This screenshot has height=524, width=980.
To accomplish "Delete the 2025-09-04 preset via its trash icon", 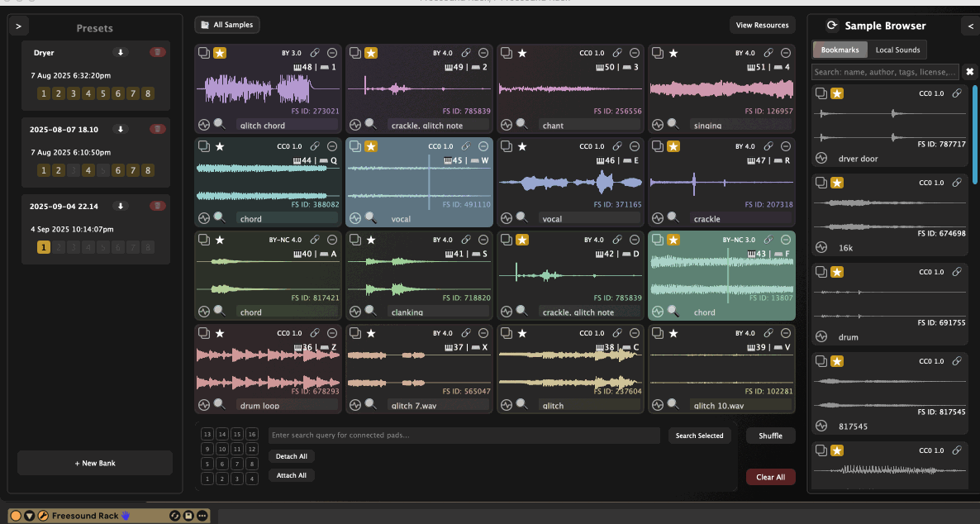I will pos(158,206).
